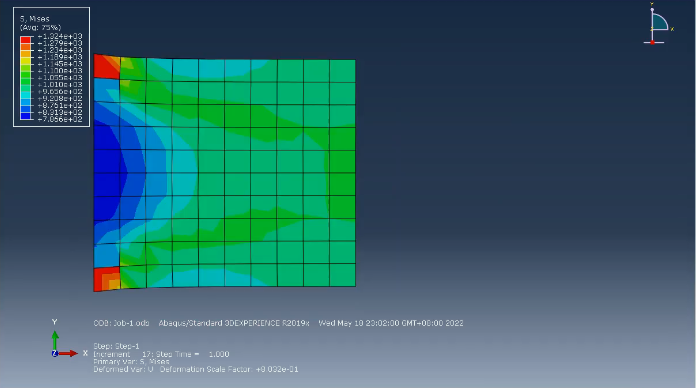This screenshot has height=388, width=696.
Task: Pick the red bottom-left corner mesh element
Action: (x=107, y=279)
